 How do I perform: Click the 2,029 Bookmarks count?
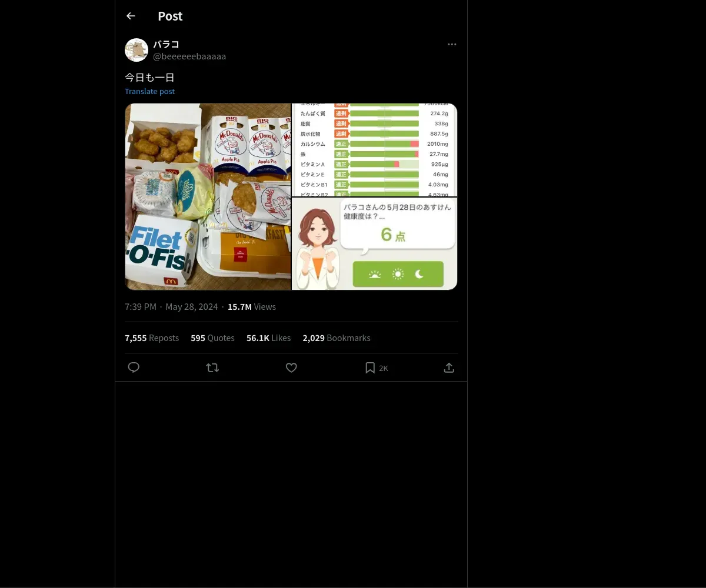[337, 338]
